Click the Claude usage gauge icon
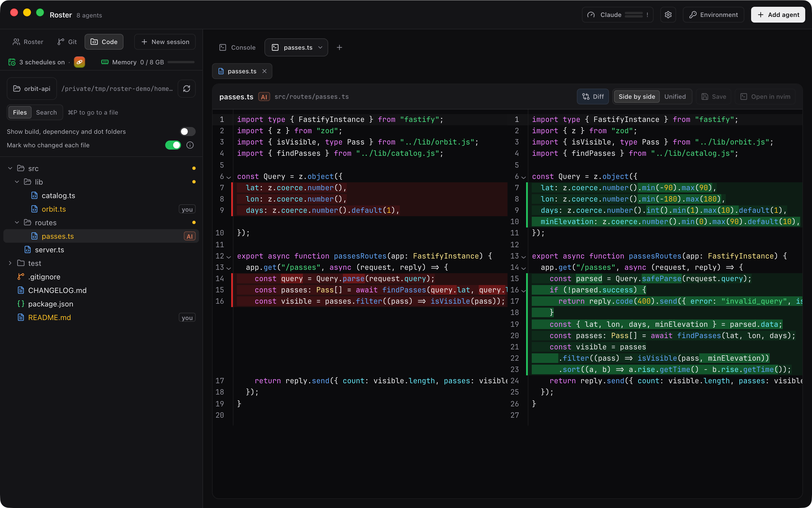Viewport: 812px width, 508px height. (591, 15)
